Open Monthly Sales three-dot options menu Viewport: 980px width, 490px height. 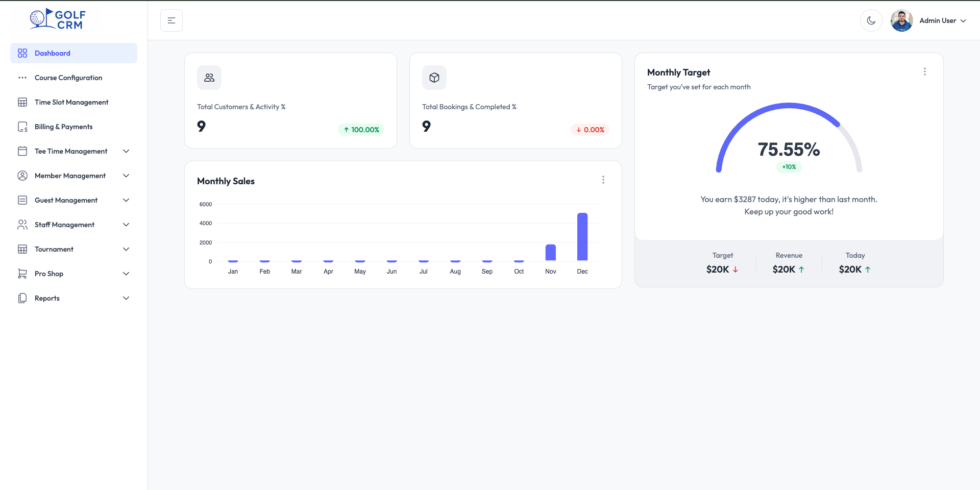[603, 180]
